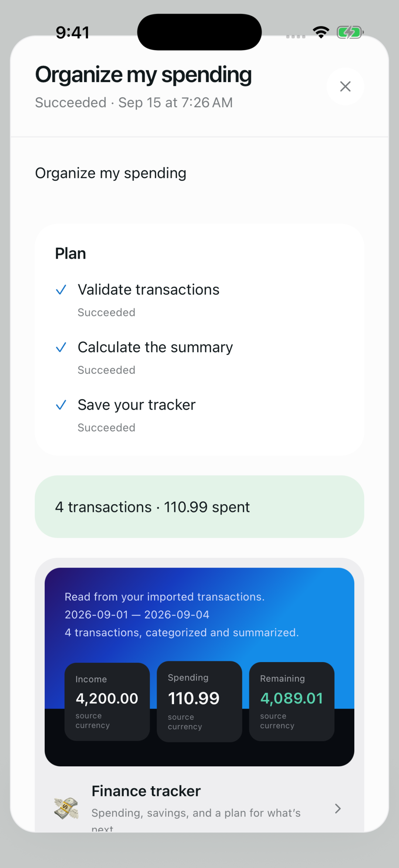Image resolution: width=399 pixels, height=868 pixels.
Task: Open the Finance tracker title link
Action: (146, 791)
